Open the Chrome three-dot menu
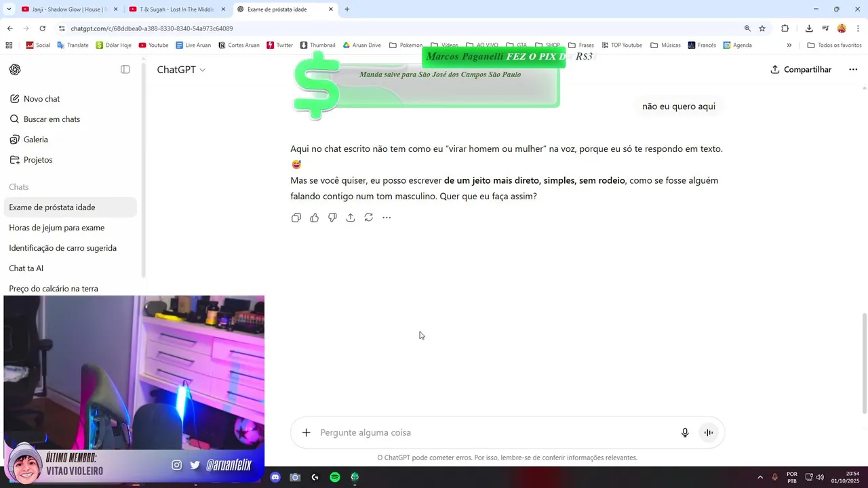868x488 pixels. click(859, 28)
